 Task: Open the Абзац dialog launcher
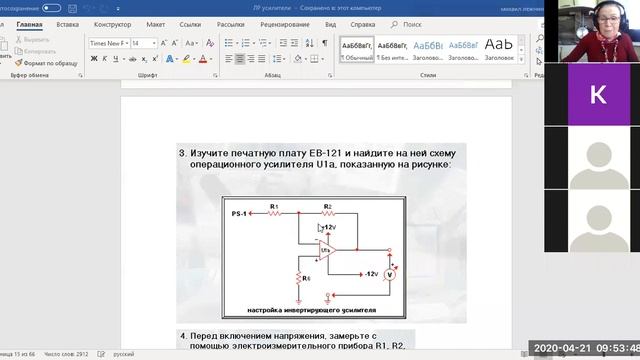(330, 76)
